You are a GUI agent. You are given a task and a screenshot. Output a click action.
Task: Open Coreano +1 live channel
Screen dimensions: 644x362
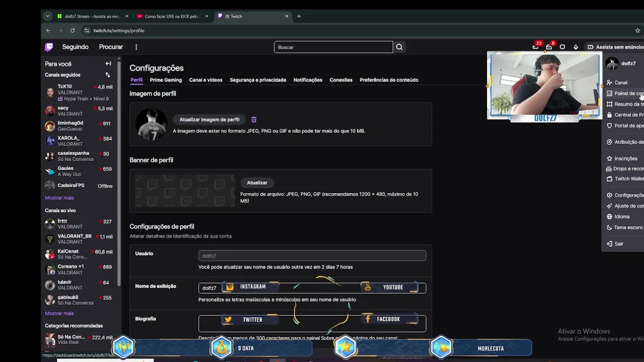[78, 269]
